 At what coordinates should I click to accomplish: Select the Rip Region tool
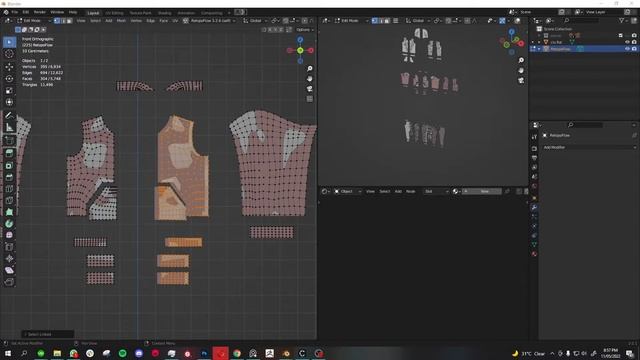(x=9, y=282)
